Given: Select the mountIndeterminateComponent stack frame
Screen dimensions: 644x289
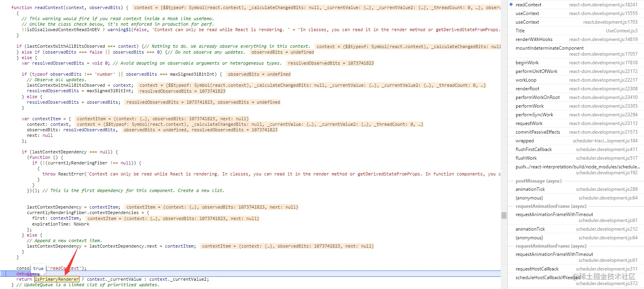Looking at the screenshot, I should click(576, 51).
